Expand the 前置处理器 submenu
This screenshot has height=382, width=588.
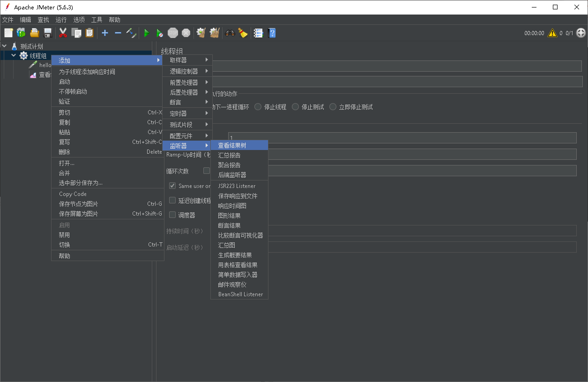coord(187,82)
